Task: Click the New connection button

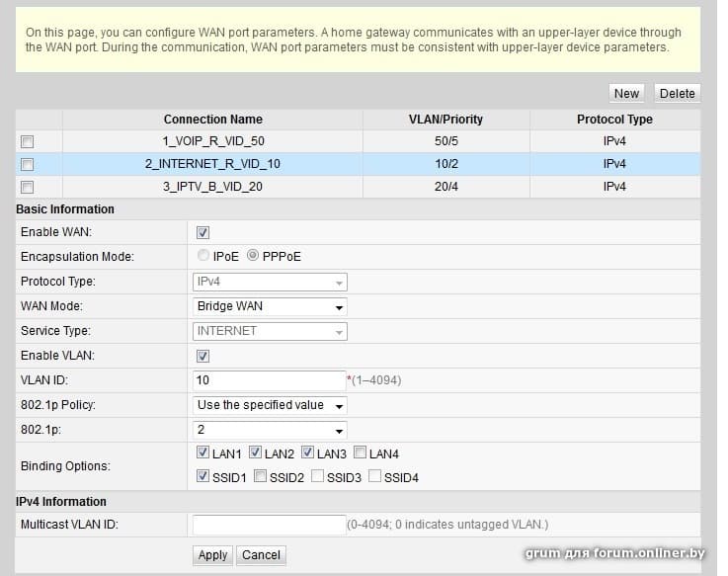Action: 626,93
